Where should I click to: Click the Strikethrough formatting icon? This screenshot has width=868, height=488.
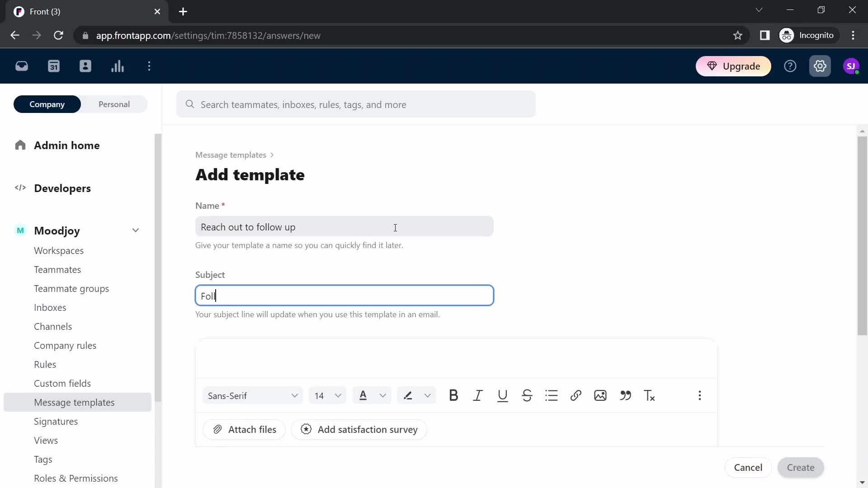pyautogui.click(x=526, y=395)
